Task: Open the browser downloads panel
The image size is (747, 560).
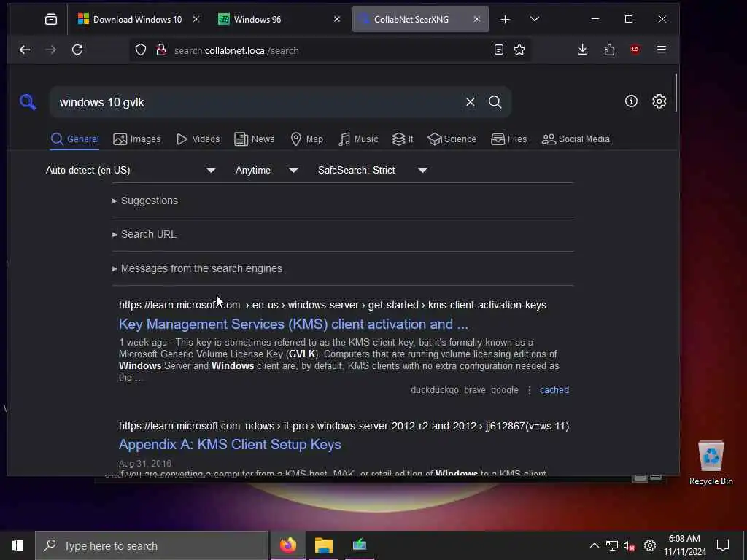Action: [582, 50]
